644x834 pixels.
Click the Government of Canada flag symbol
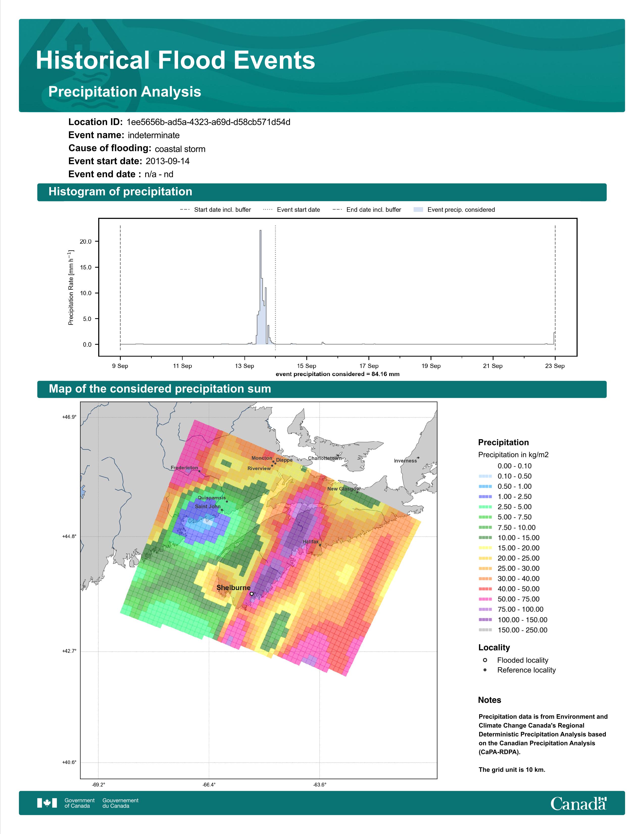pos(47,803)
